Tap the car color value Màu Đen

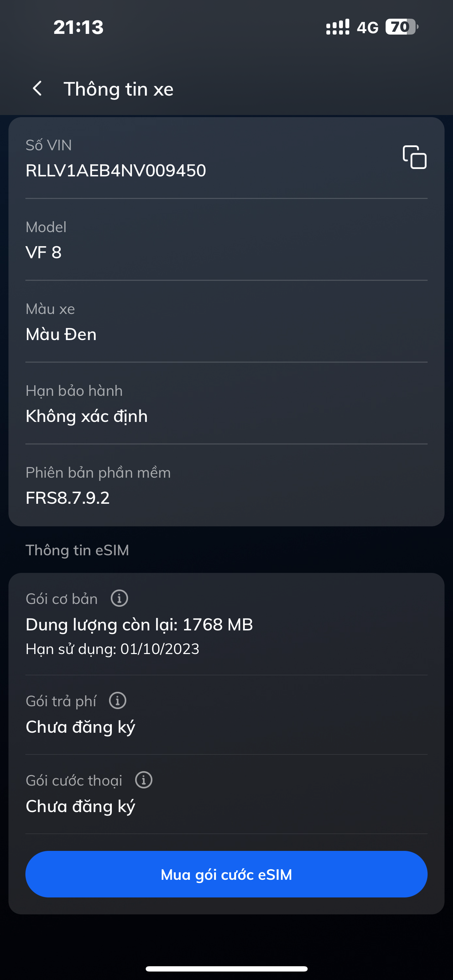(61, 334)
